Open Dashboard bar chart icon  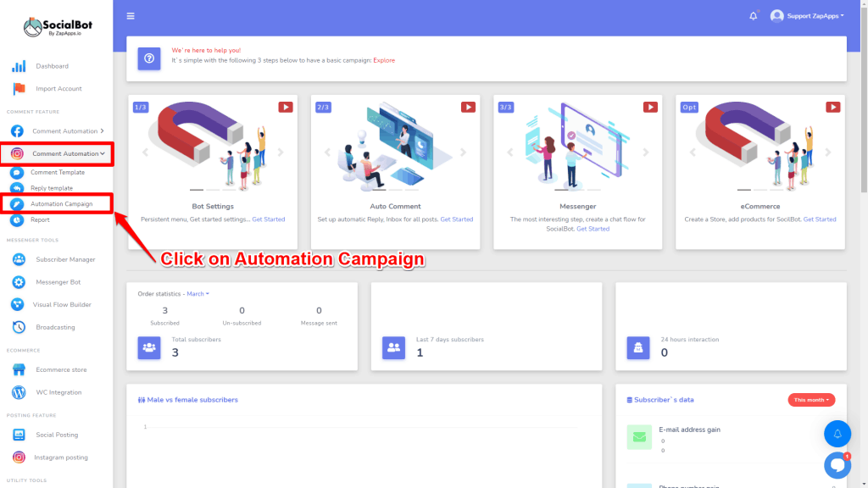coord(19,66)
